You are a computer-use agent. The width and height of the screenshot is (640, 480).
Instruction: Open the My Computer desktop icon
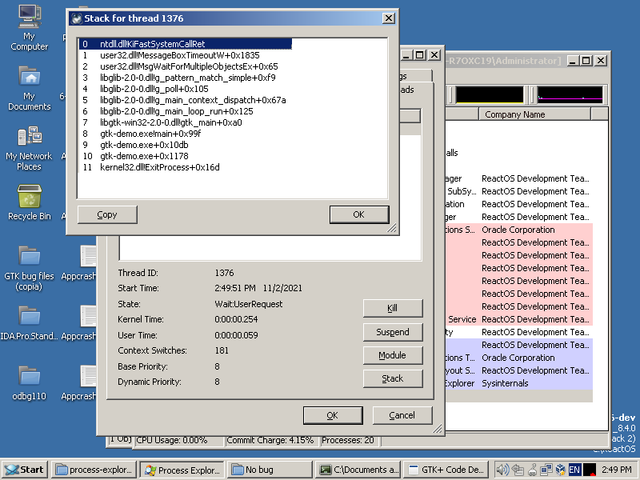(x=29, y=28)
